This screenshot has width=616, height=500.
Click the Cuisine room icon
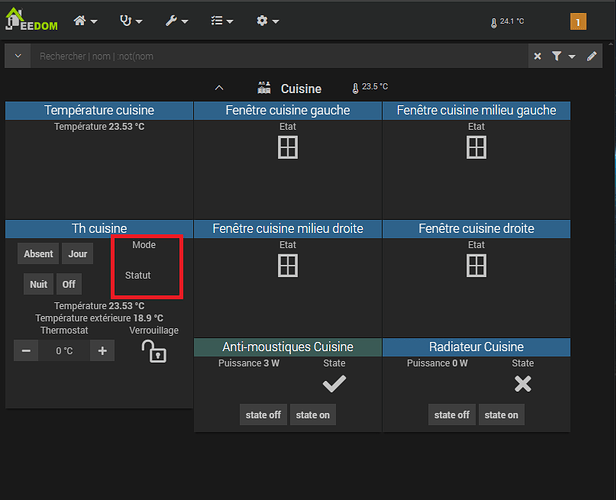[x=264, y=88]
